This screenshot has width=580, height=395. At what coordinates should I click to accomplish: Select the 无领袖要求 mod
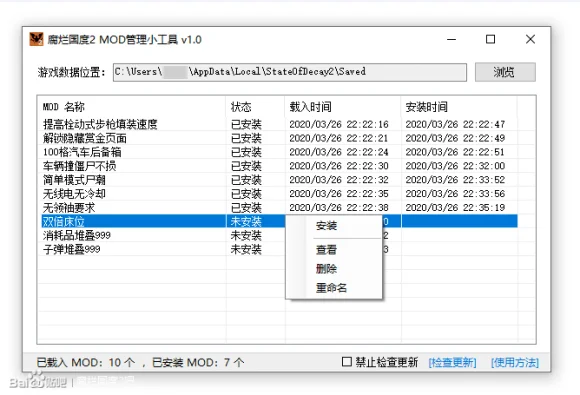69,208
